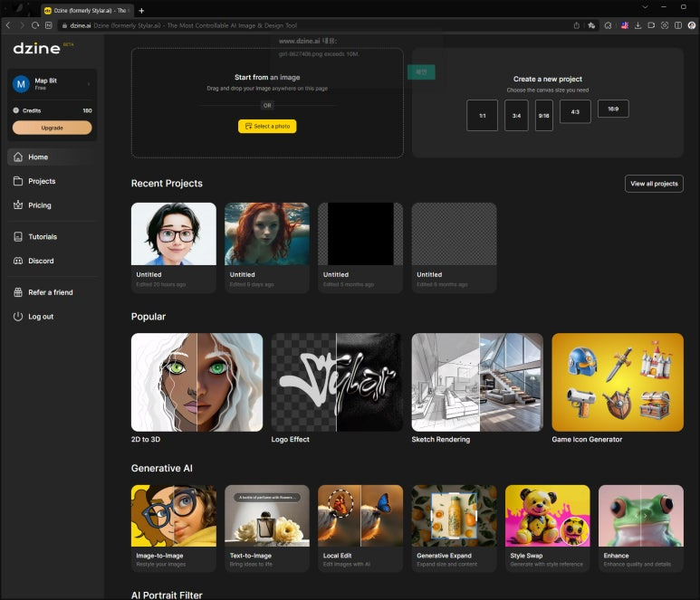Open the Local Edit card
Screen dimensions: 700x600
pos(360,529)
